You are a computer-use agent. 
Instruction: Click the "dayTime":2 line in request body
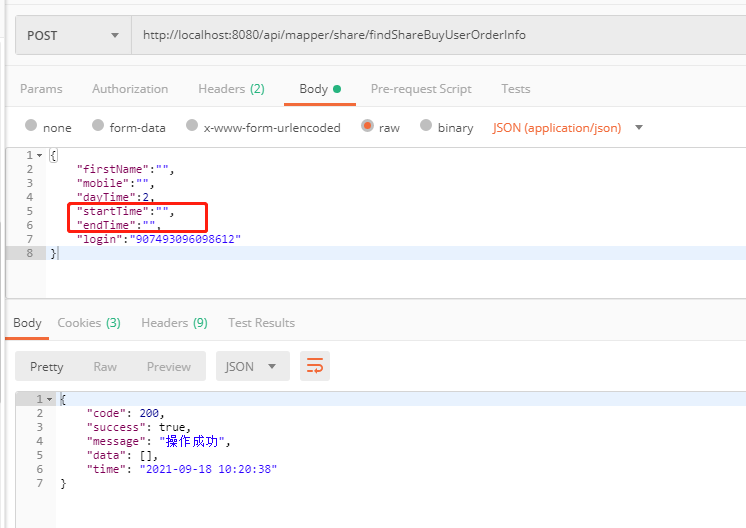[116, 197]
